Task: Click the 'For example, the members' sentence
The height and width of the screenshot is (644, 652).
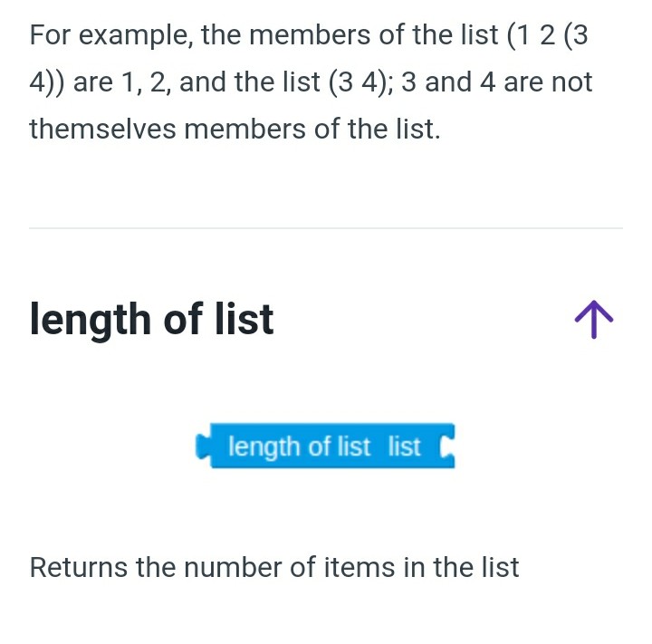Action: 311,82
